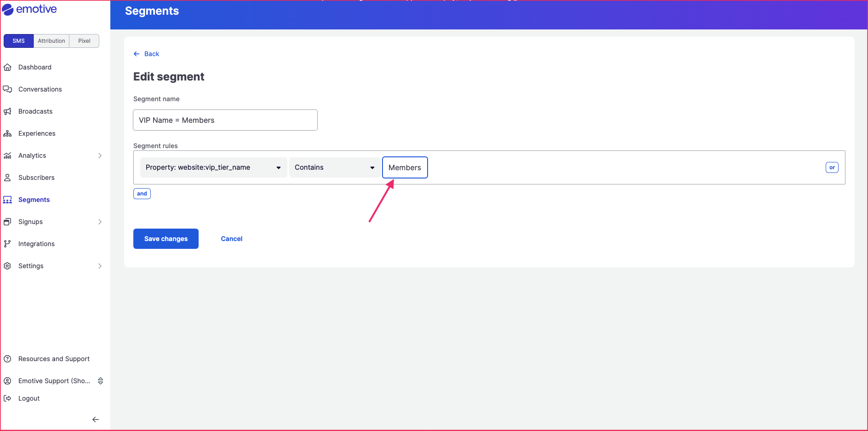
Task: Click Cancel button
Action: (x=232, y=239)
